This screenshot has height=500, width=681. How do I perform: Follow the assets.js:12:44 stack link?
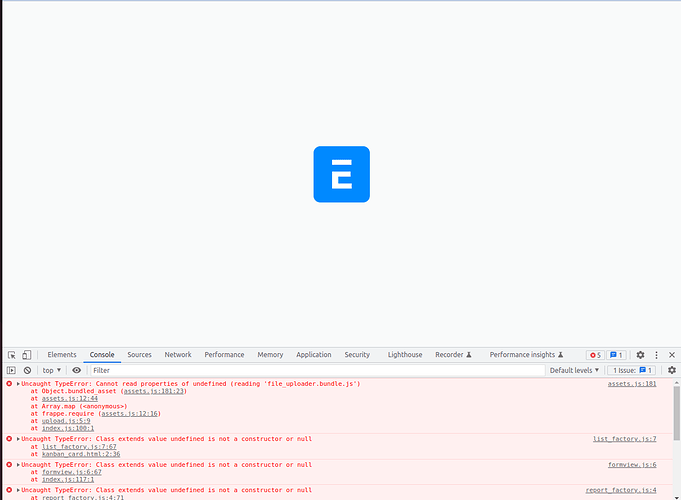[69, 398]
